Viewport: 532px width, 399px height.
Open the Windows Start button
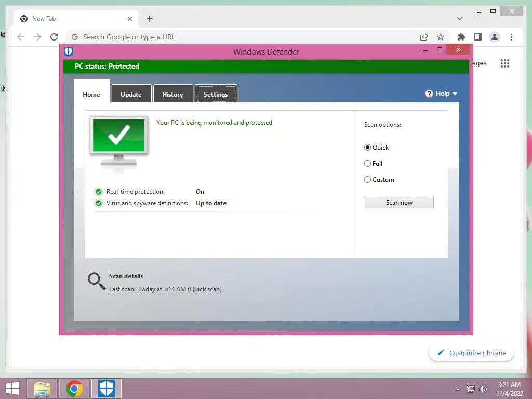[12, 389]
